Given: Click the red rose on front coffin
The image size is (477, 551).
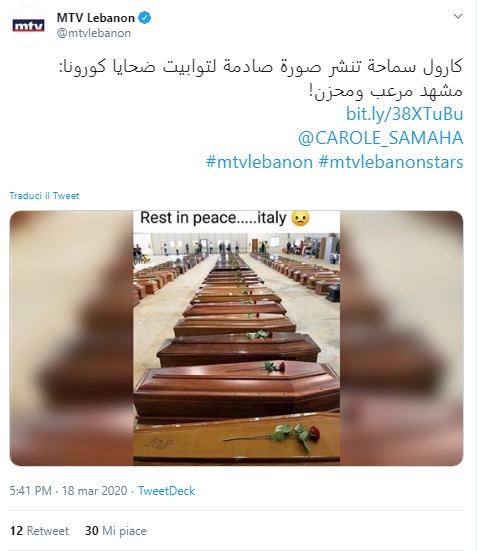Looking at the screenshot, I should click(314, 433).
